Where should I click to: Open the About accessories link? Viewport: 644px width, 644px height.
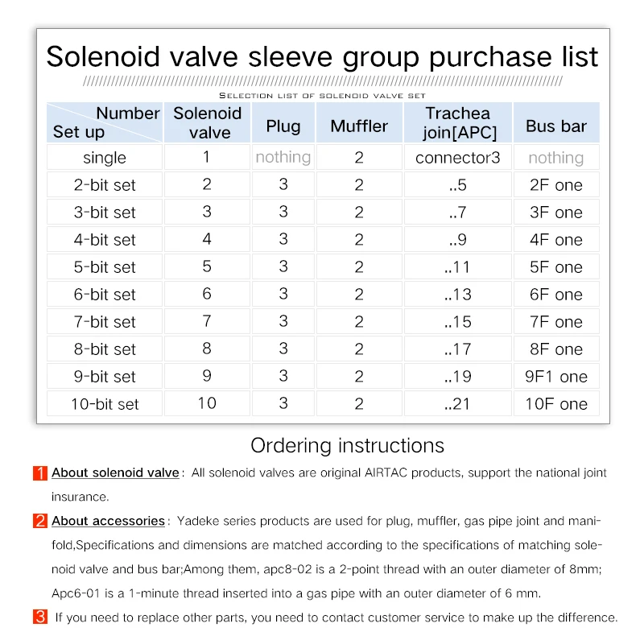(108, 521)
